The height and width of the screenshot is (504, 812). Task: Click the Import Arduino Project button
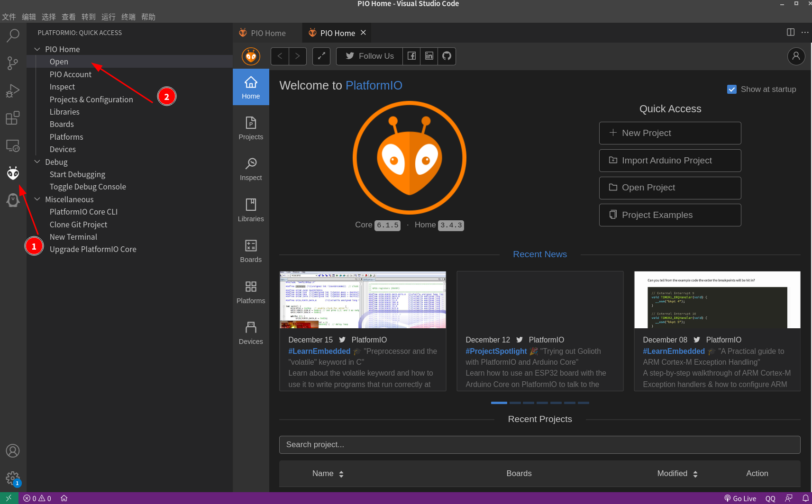670,161
